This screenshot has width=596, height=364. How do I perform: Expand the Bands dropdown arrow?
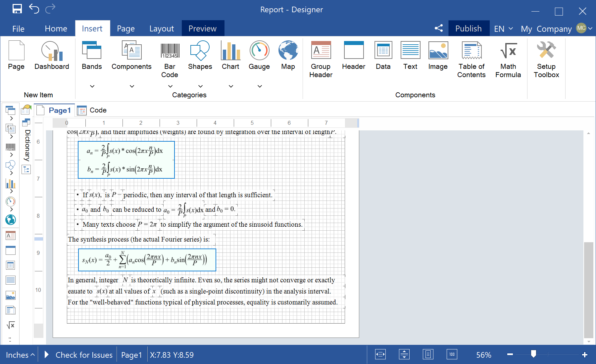tap(92, 86)
